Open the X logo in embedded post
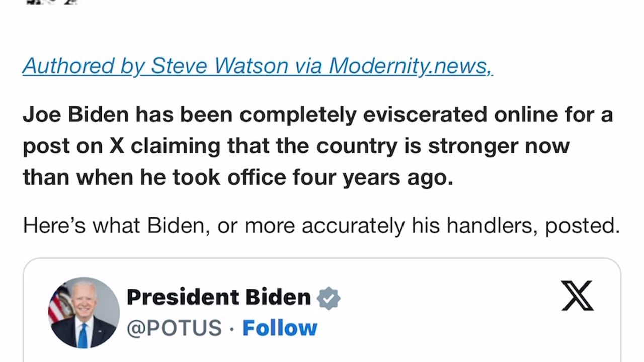 pos(578,296)
